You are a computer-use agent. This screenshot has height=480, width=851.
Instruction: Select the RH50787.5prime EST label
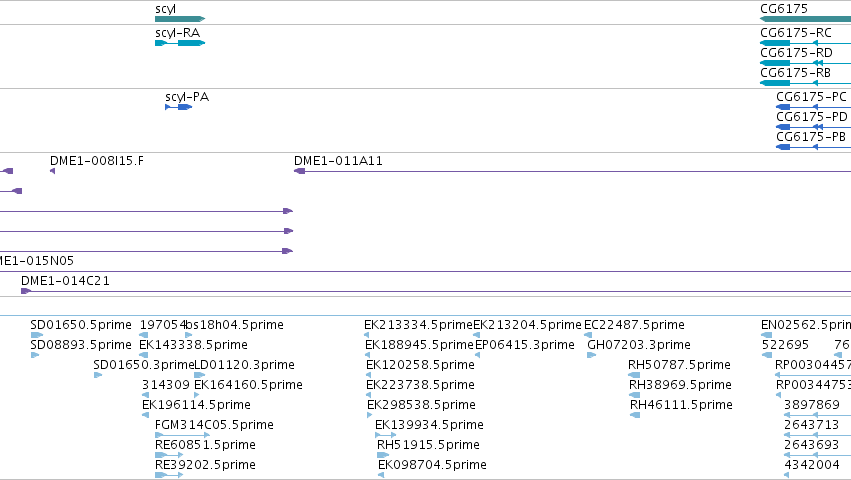[x=679, y=365]
